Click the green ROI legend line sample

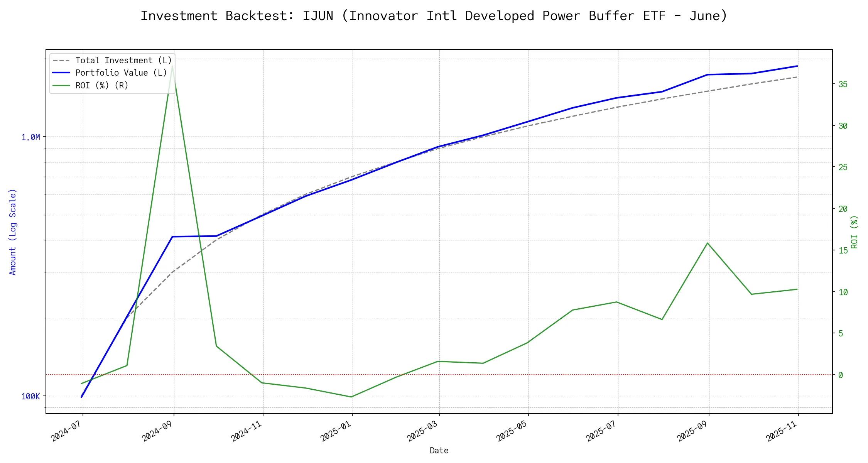(61, 85)
